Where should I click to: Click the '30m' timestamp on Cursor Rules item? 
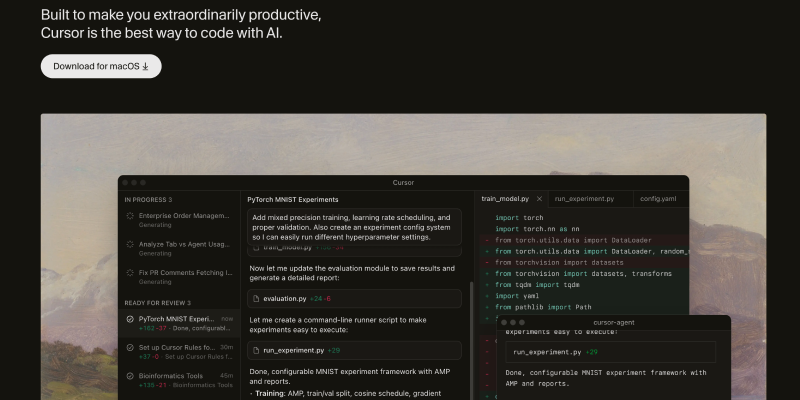click(x=227, y=347)
